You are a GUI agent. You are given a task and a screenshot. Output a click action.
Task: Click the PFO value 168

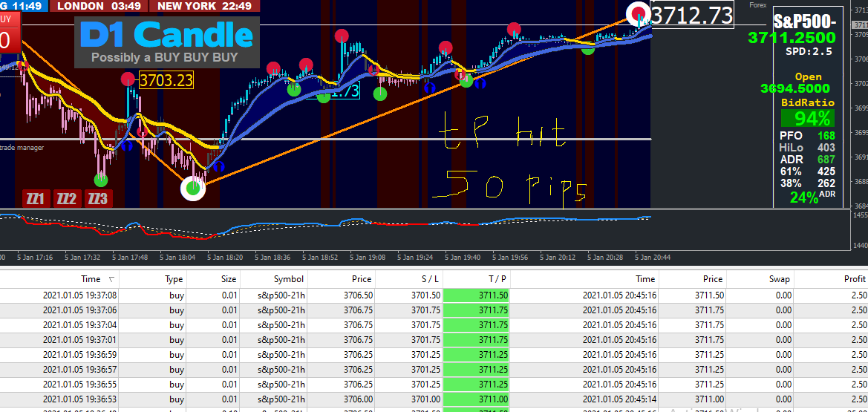[826, 136]
